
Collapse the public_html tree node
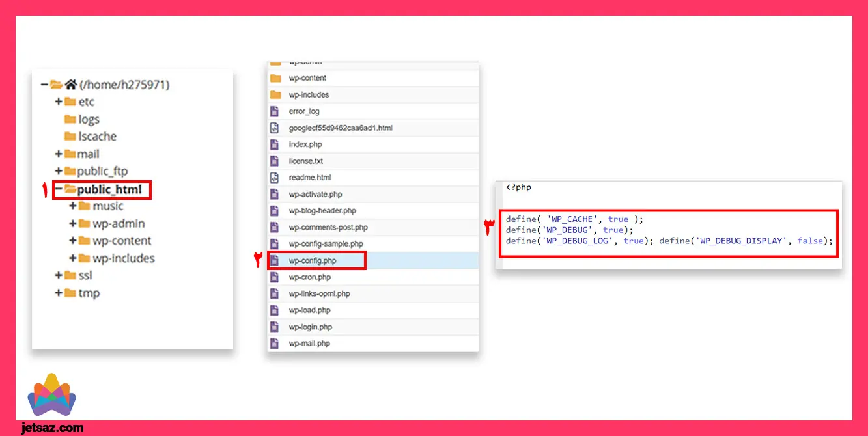(x=59, y=189)
